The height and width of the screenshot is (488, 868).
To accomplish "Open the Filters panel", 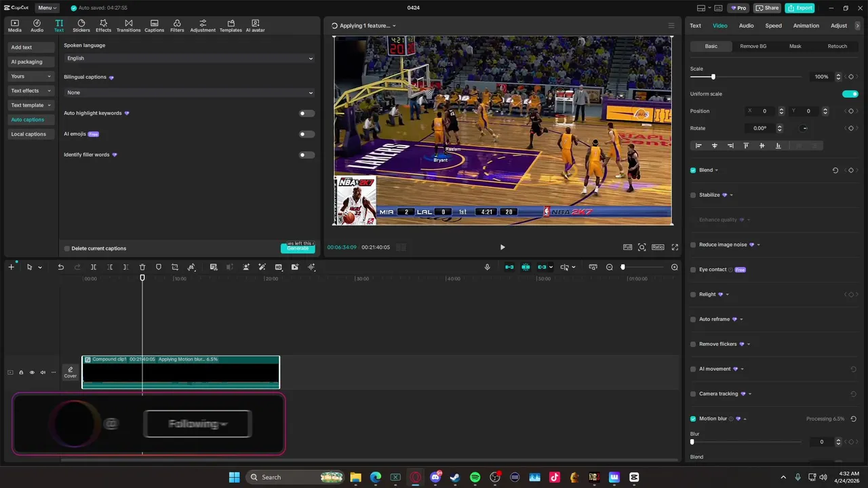I will coord(177,26).
